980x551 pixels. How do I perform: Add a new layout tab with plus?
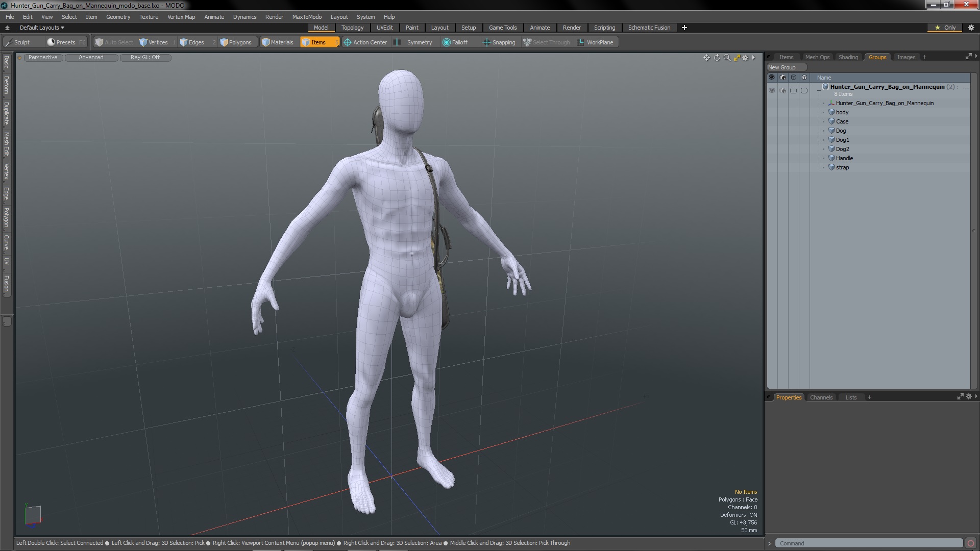(684, 28)
